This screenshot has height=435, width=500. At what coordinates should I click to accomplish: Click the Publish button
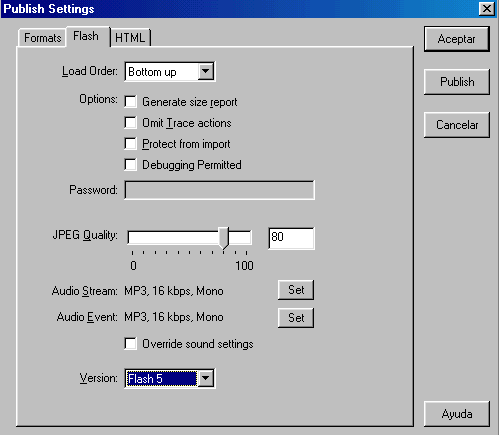pos(457,82)
